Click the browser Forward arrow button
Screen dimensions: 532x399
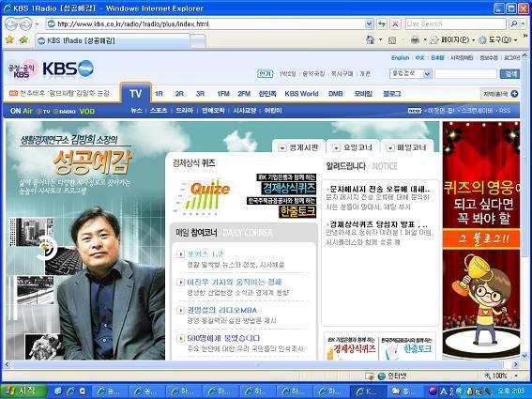(25, 24)
